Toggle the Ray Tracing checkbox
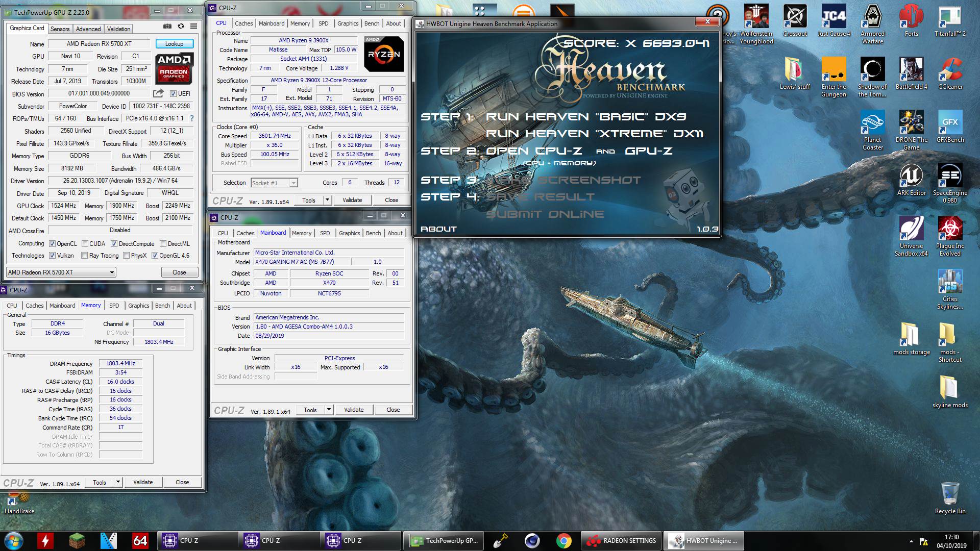Image resolution: width=980 pixels, height=551 pixels. coord(84,256)
